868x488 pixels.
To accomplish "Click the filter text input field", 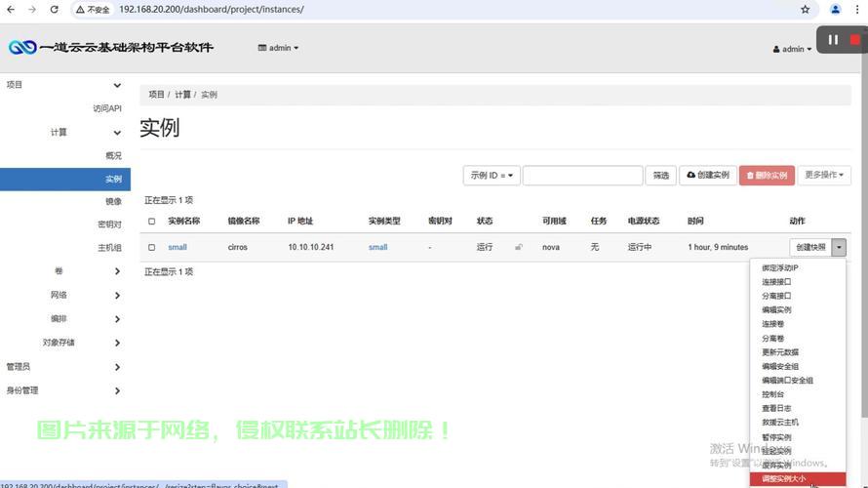I will [x=582, y=176].
